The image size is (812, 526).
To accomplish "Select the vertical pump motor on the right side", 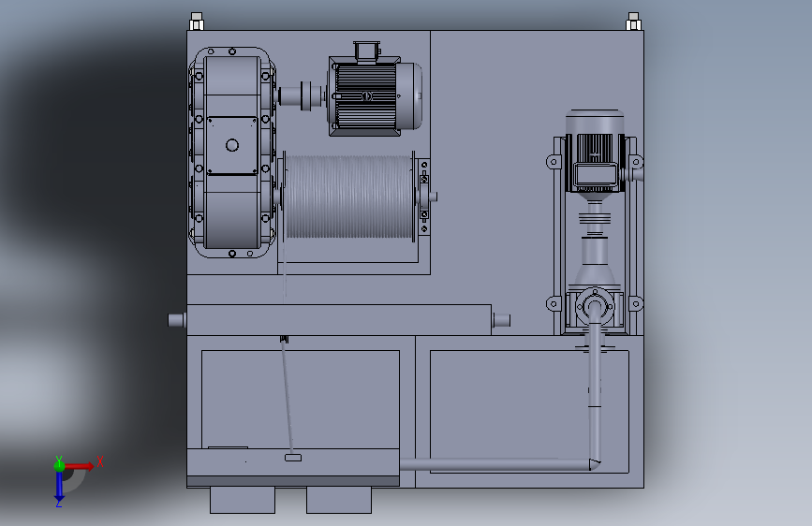I will click(595, 152).
